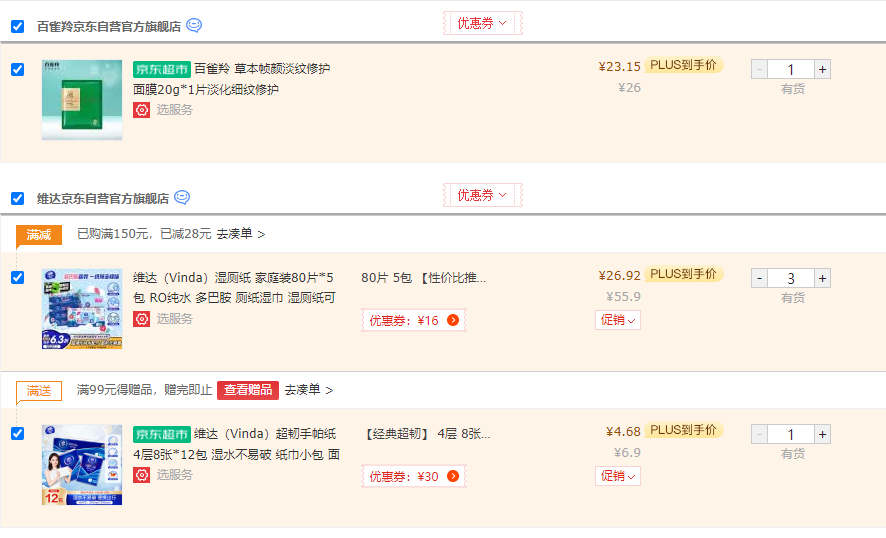
Task: Increase quantity of 维达湿厕纸
Action: pyautogui.click(x=822, y=278)
